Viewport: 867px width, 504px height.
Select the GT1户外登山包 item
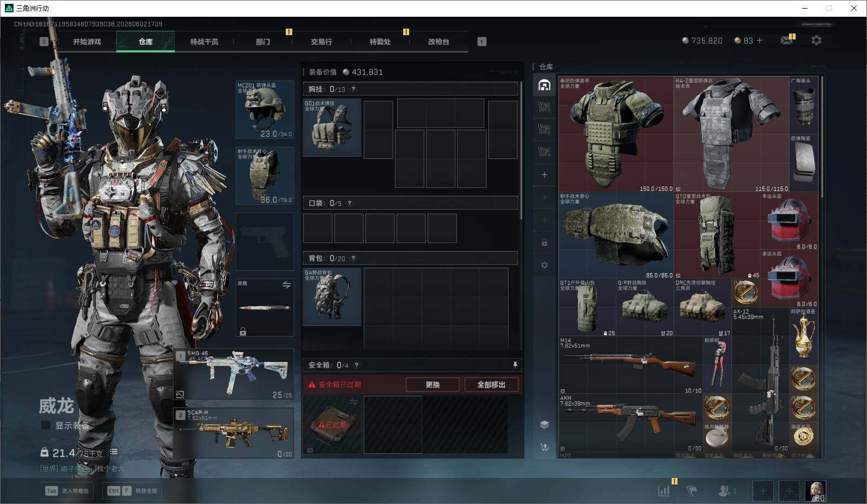point(587,308)
